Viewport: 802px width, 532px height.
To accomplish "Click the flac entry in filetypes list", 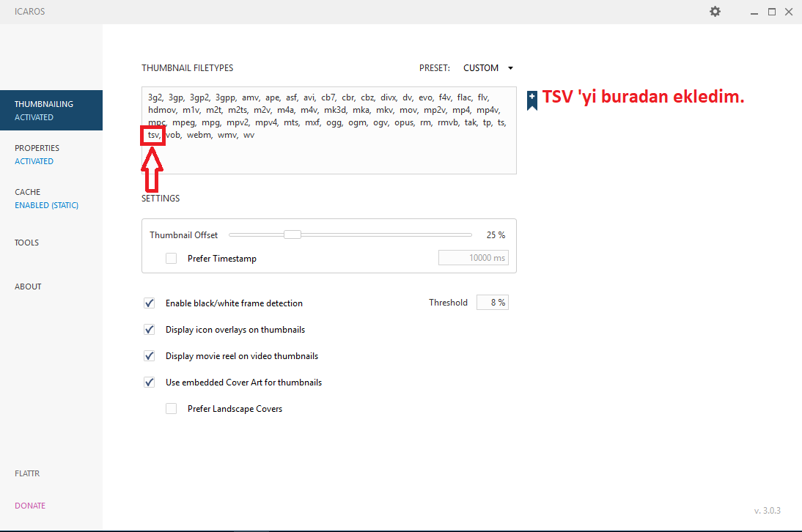I will click(464, 97).
